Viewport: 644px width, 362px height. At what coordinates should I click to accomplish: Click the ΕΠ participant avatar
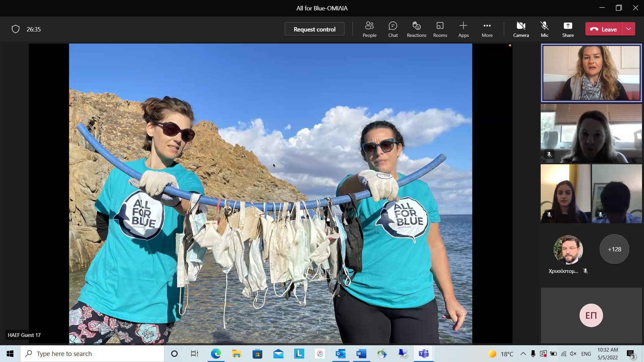pyautogui.click(x=591, y=315)
